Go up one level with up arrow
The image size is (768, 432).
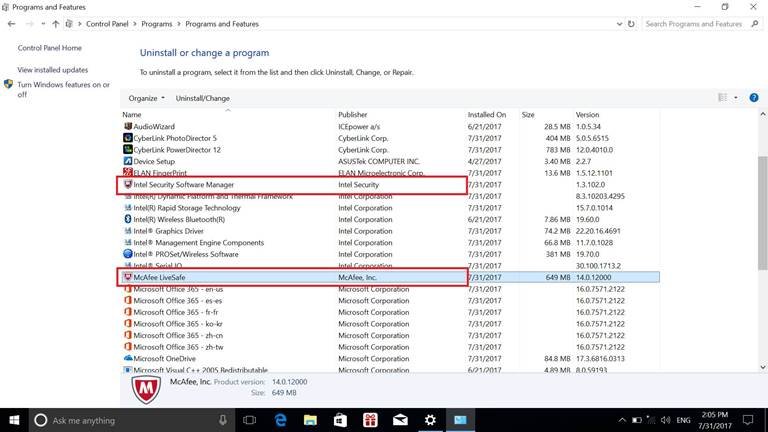57,23
